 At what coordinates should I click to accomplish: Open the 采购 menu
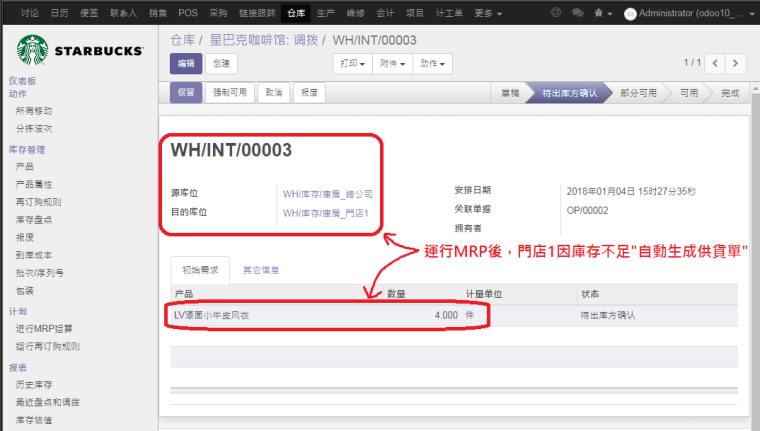[218, 13]
